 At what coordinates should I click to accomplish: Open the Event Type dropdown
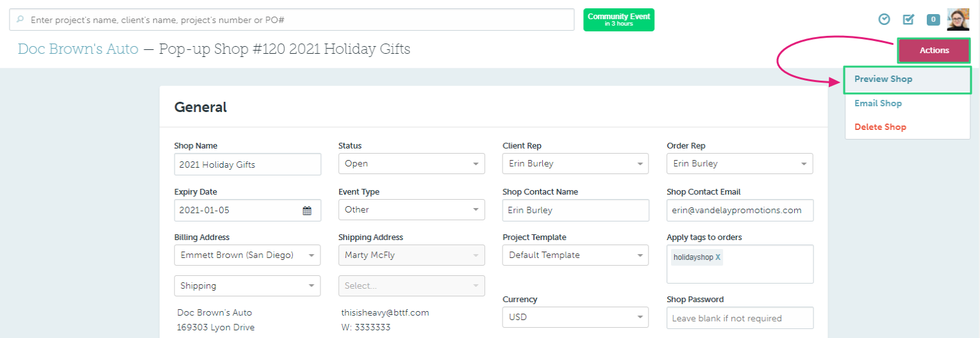pos(411,210)
